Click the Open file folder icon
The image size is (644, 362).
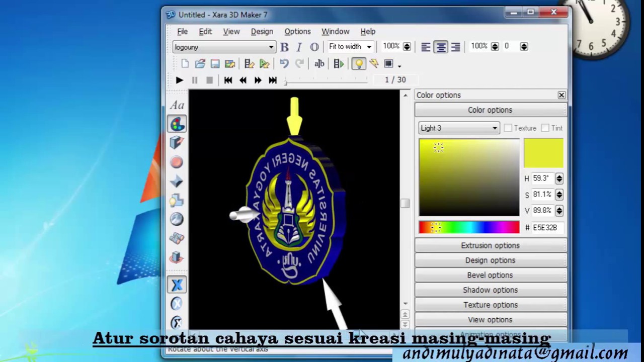click(200, 64)
